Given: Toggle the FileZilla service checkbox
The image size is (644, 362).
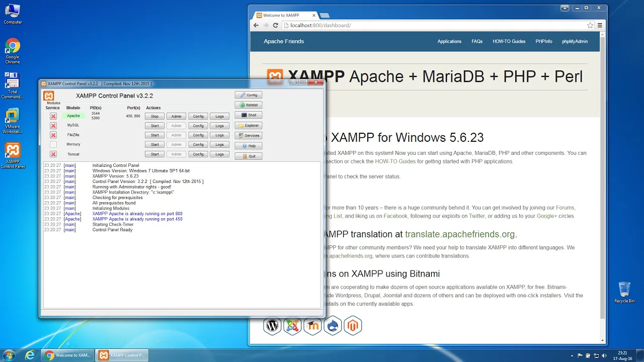Looking at the screenshot, I should point(53,135).
